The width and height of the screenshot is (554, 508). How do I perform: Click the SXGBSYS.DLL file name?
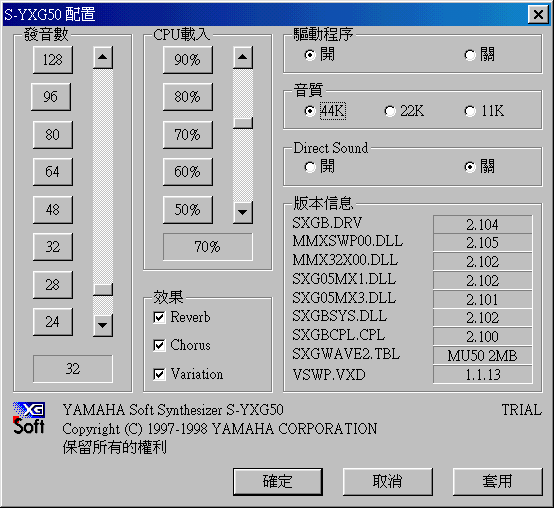point(340,316)
